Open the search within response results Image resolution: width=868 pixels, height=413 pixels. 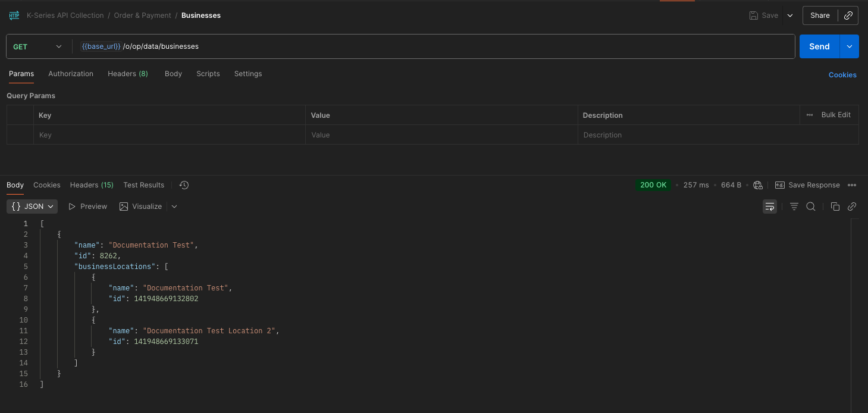[x=811, y=206]
